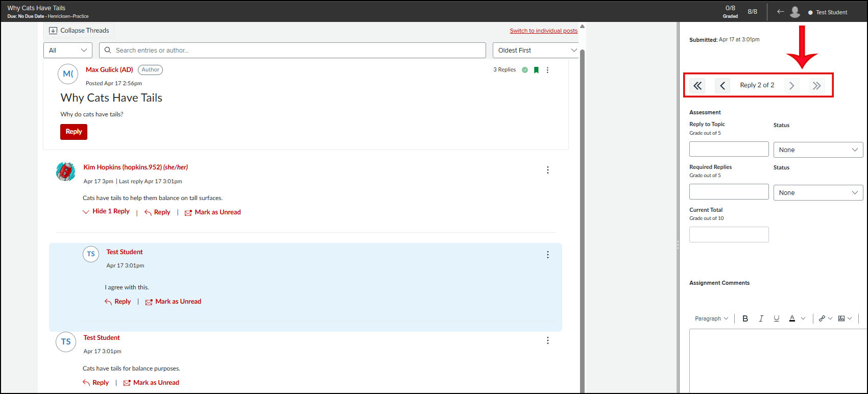The height and width of the screenshot is (394, 868).
Task: Open Paragraph style dropdown
Action: pyautogui.click(x=711, y=318)
